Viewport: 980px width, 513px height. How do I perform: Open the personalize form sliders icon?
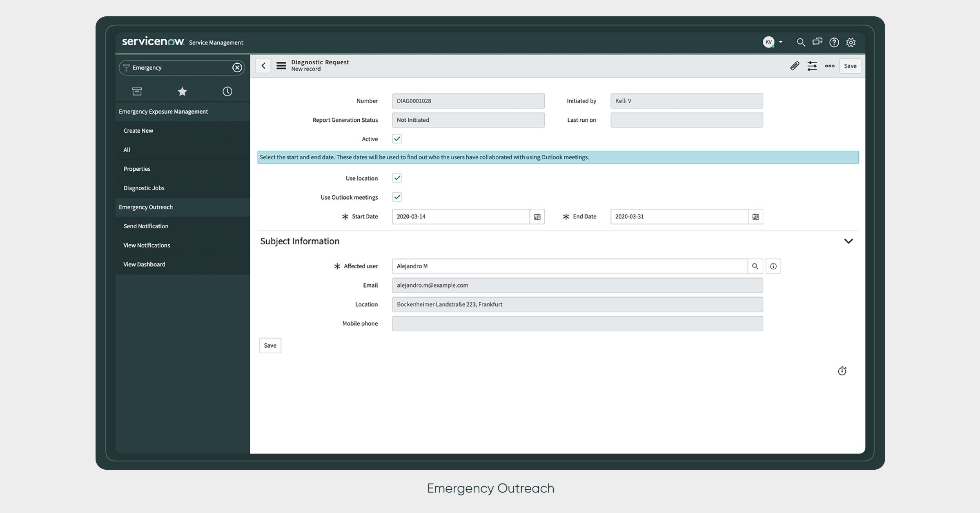pyautogui.click(x=812, y=66)
